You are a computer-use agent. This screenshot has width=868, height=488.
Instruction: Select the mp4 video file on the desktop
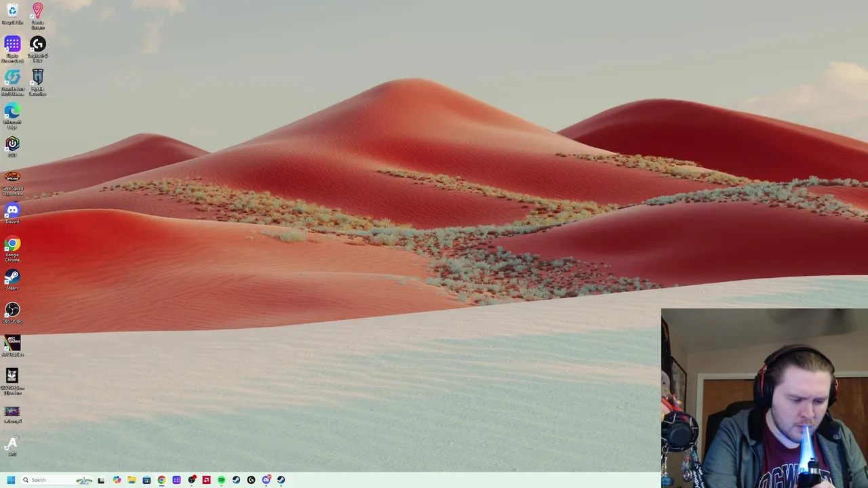tap(12, 415)
